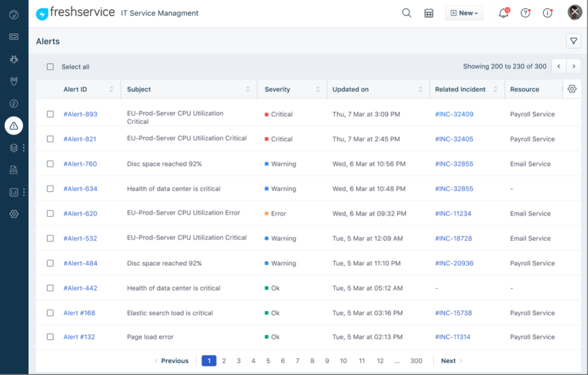Open related incident INC-32409

point(454,114)
